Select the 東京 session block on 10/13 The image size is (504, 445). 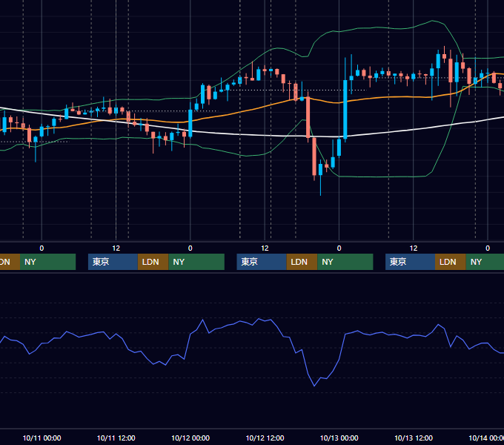click(410, 262)
